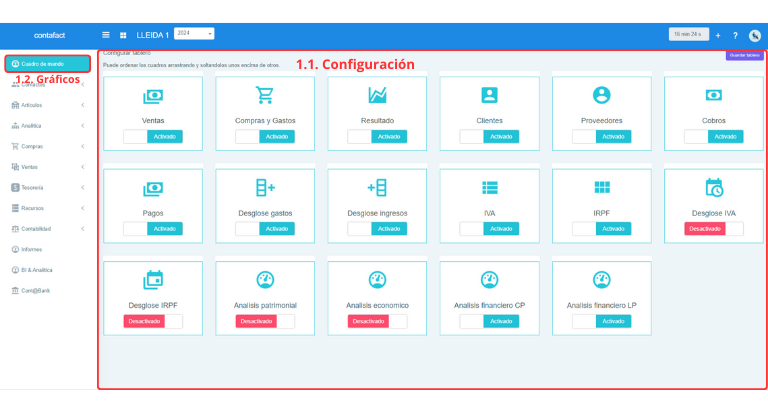This screenshot has width=768, height=413.
Task: Open Informes in the sidebar
Action: click(x=32, y=249)
